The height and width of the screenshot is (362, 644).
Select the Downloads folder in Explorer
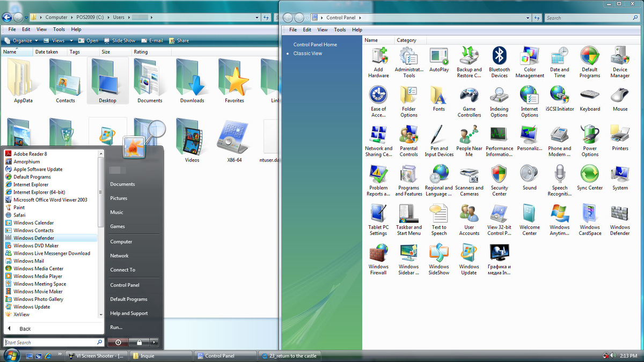[192, 81]
